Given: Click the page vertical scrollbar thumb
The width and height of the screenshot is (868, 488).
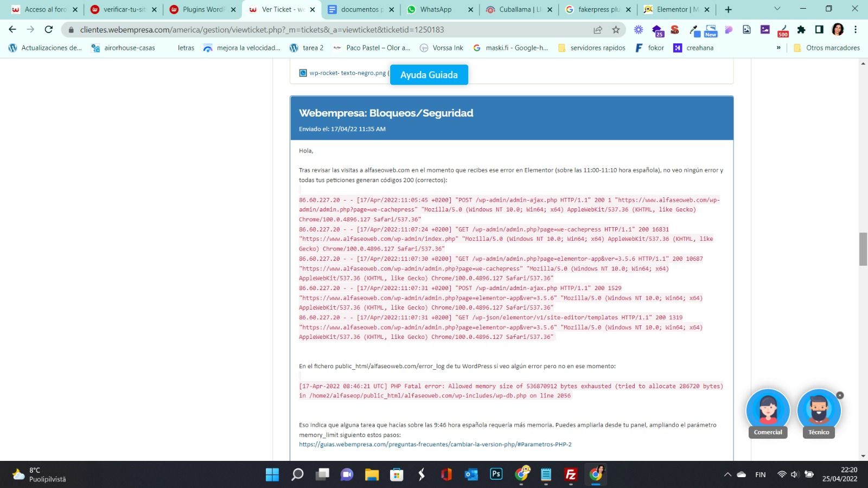Looking at the screenshot, I should click(x=863, y=249).
